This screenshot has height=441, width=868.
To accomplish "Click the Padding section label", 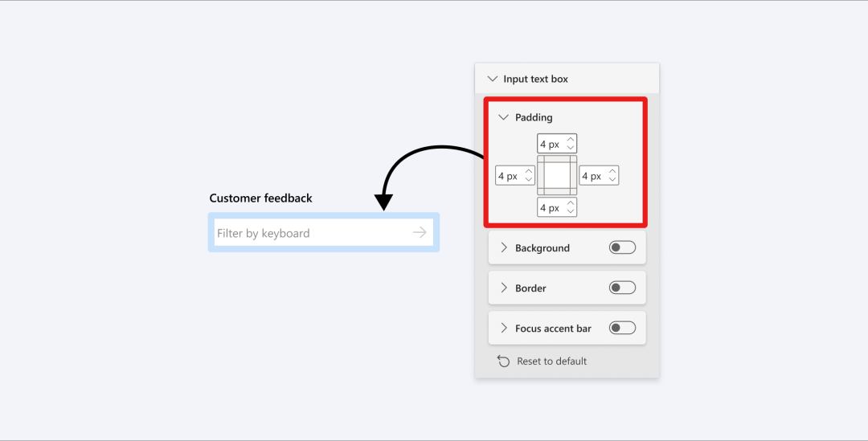I will pyautogui.click(x=534, y=117).
